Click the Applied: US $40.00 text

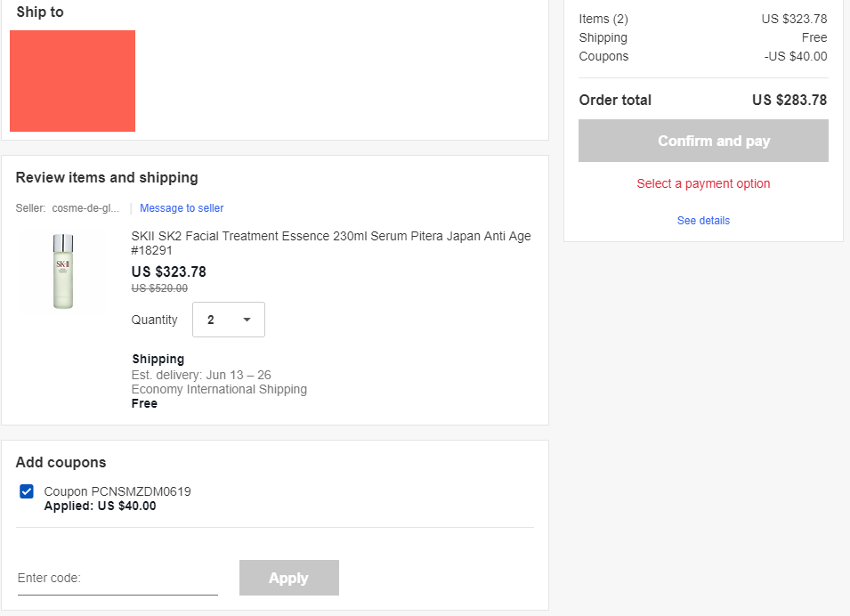coord(100,506)
